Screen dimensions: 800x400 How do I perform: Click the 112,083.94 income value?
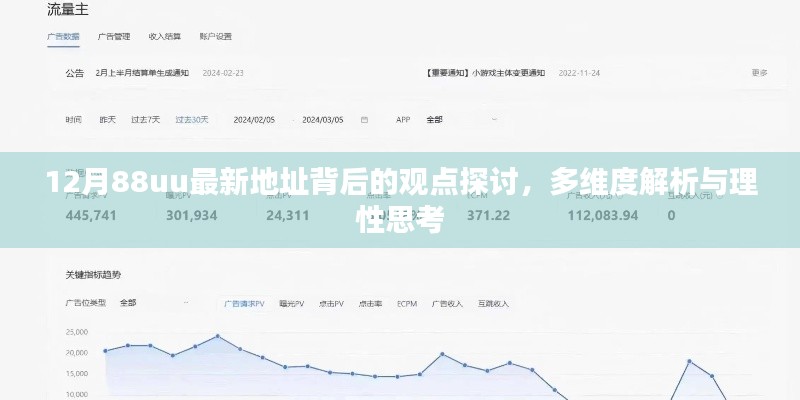pos(603,215)
